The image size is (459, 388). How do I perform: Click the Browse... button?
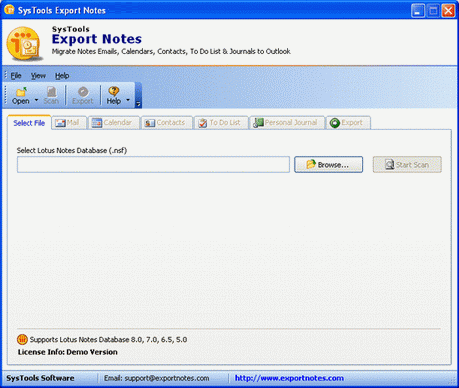click(328, 165)
